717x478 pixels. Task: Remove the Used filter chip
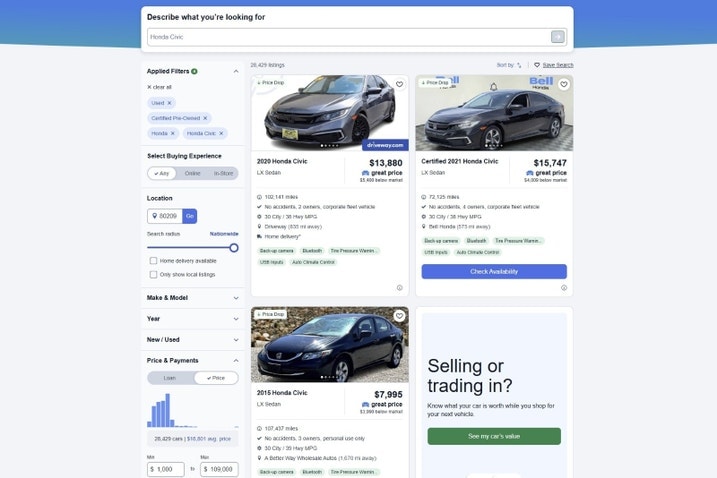pyautogui.click(x=169, y=103)
